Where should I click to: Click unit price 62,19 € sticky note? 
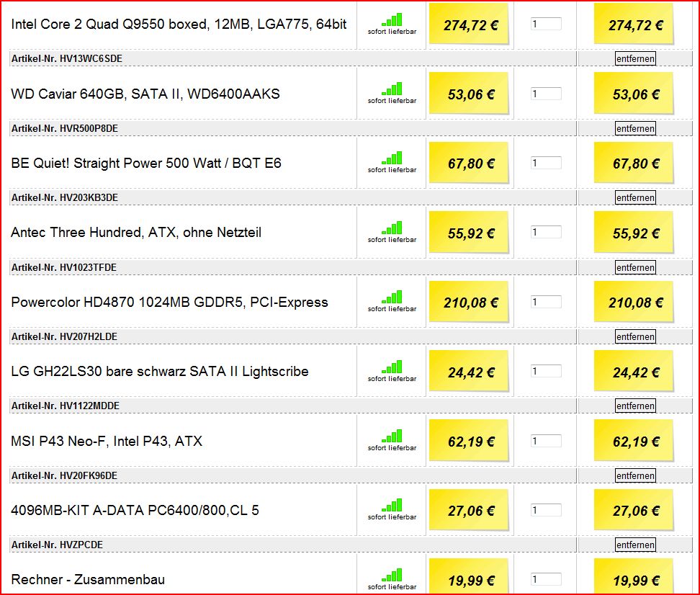(469, 440)
